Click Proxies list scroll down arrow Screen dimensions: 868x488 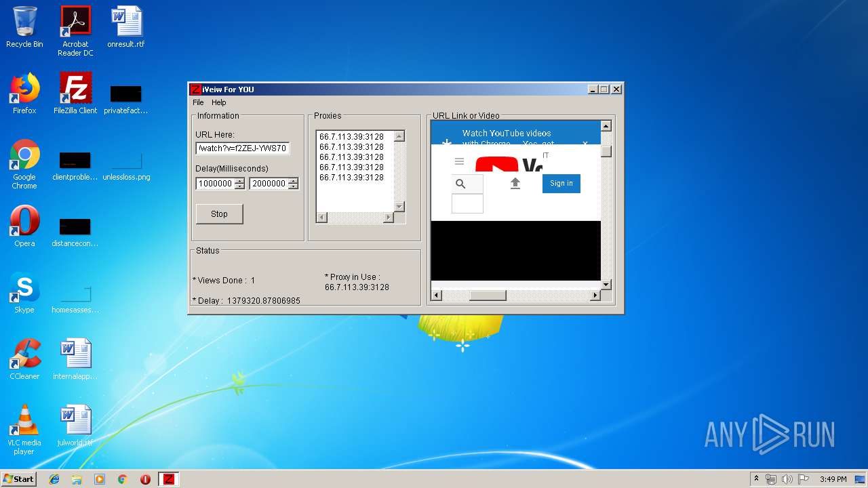tap(399, 207)
